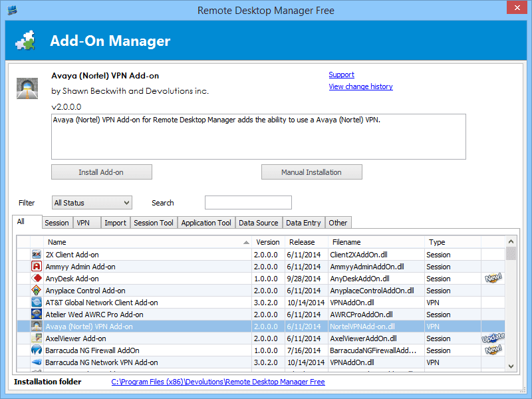Close the Add-On Manager window
532x399 pixels.
[517, 7]
